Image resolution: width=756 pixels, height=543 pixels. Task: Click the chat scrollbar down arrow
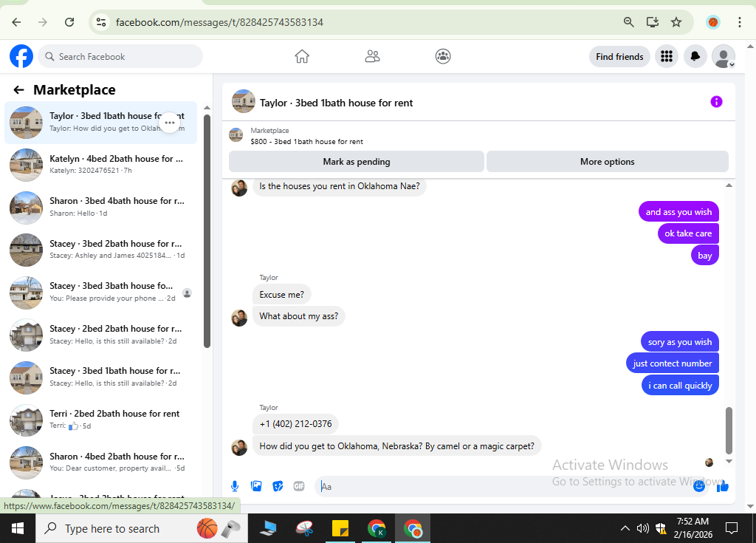729,462
